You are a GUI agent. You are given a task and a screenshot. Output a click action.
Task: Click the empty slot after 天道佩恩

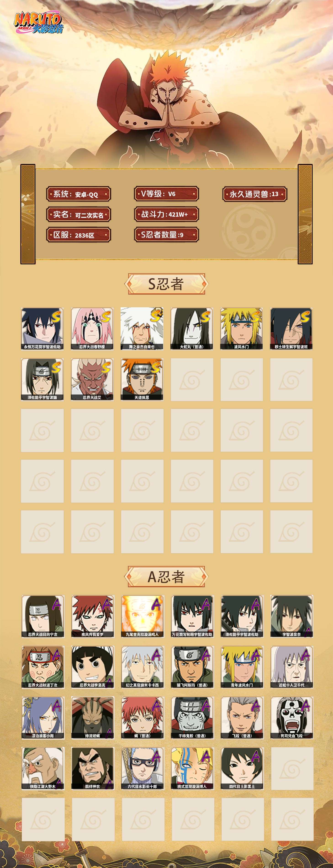[192, 379]
